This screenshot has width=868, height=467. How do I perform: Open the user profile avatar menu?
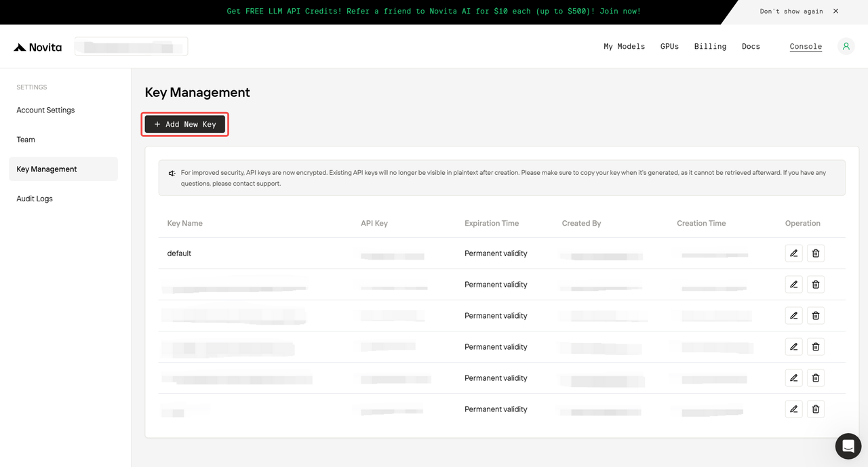pyautogui.click(x=846, y=47)
